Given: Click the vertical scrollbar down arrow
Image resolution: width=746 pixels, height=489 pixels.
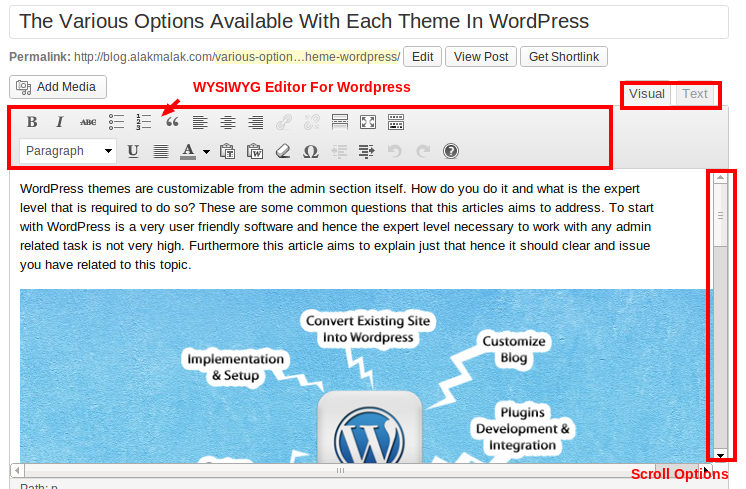Looking at the screenshot, I should pos(721,455).
